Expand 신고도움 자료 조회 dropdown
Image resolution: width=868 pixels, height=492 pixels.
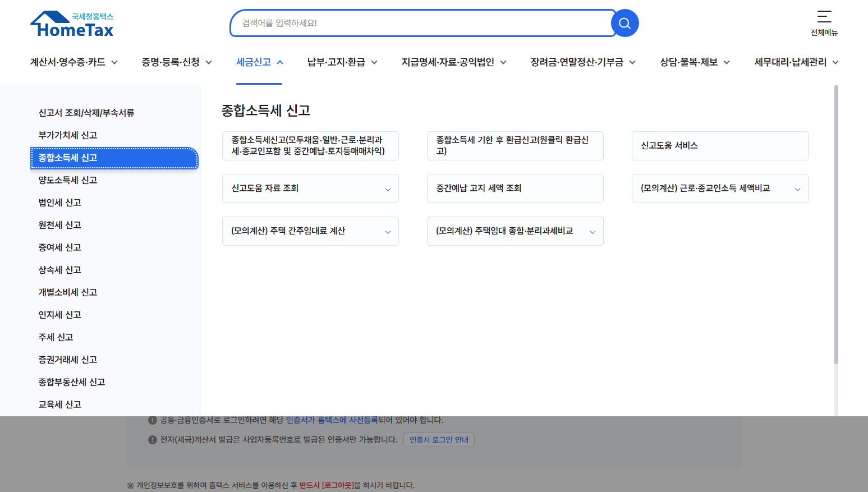310,188
